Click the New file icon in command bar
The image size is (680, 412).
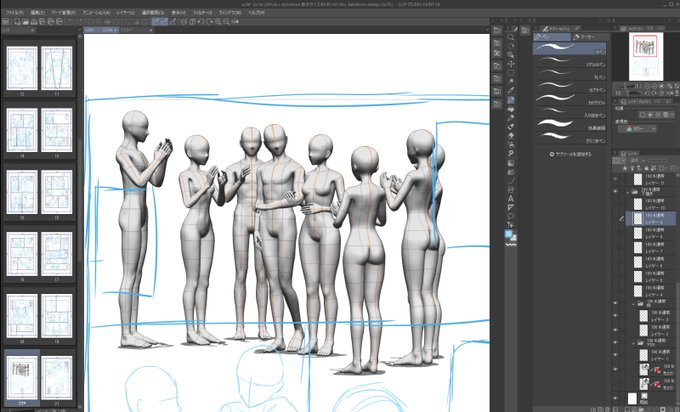click(x=17, y=21)
